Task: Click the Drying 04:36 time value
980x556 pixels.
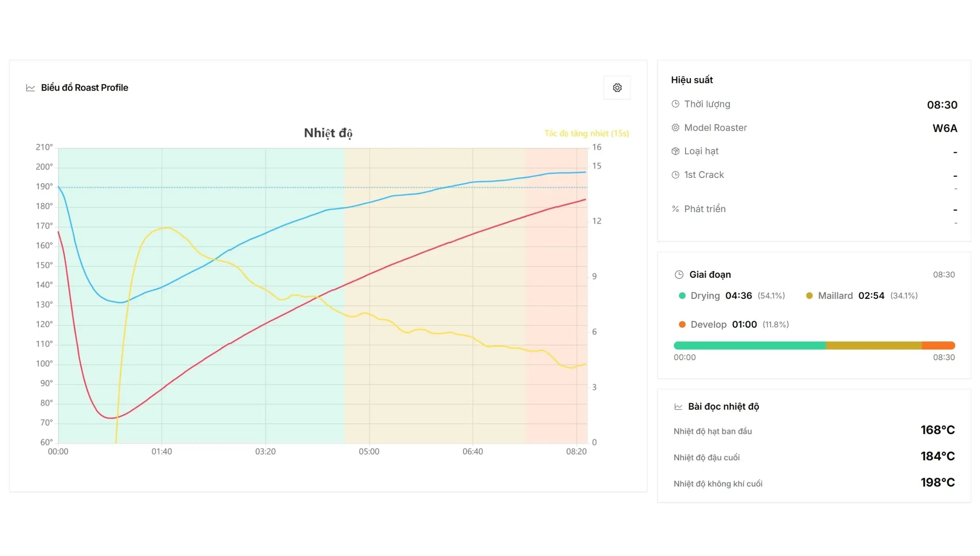Action: [739, 296]
